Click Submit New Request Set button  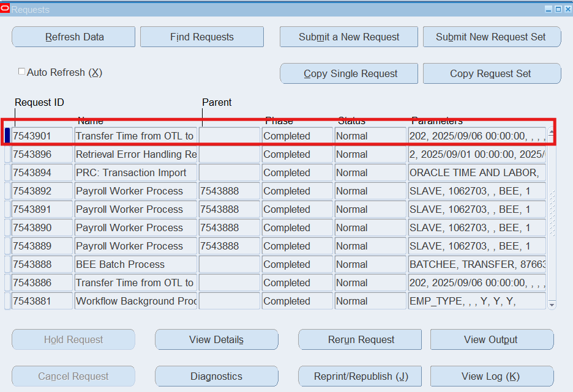point(491,37)
